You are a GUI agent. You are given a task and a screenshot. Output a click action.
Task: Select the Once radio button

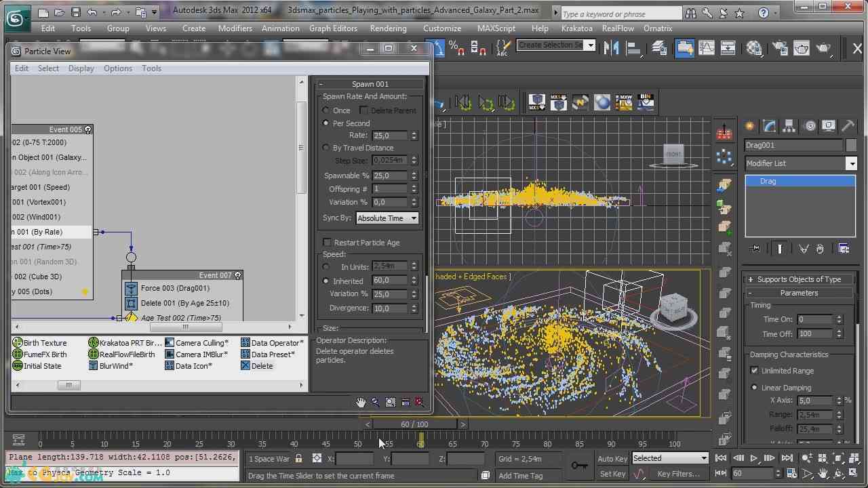(x=326, y=110)
